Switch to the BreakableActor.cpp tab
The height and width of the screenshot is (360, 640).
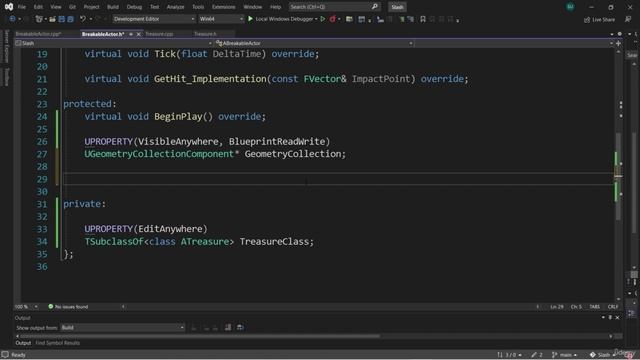pyautogui.click(x=38, y=34)
